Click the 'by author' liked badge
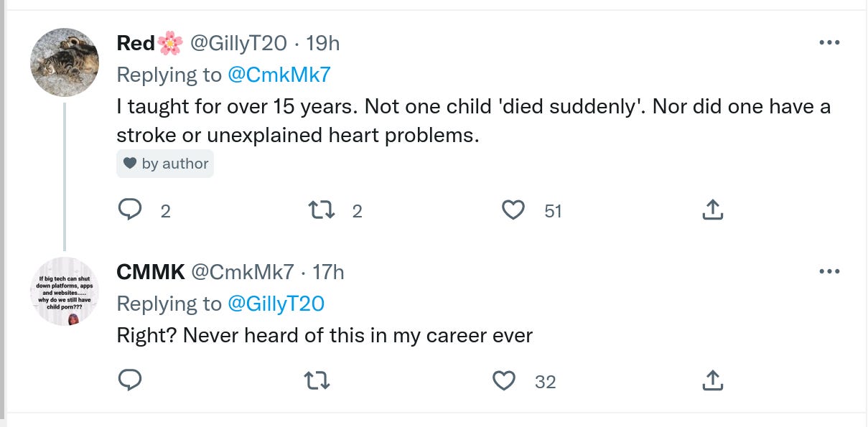The width and height of the screenshot is (868, 427). [x=165, y=164]
